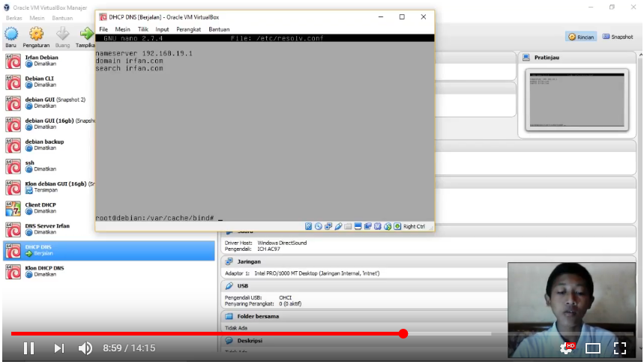Collapse the Jaringan section header
644x364 pixels.
tap(248, 261)
